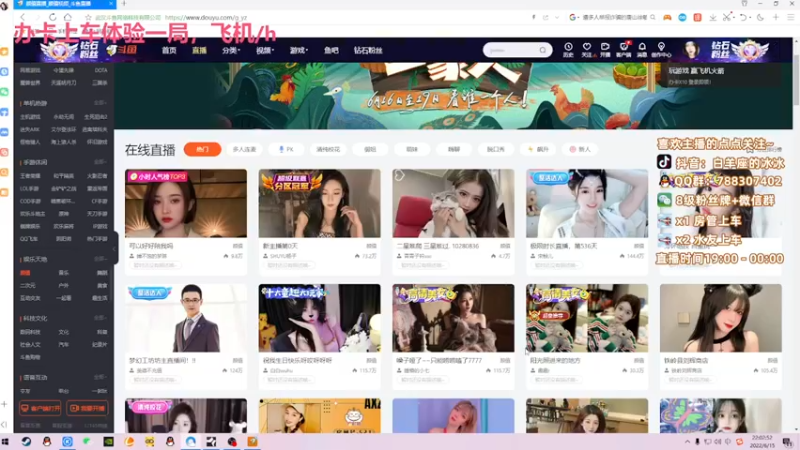
Task: Open NVIDIA app in taskbar
Action: [x=108, y=441]
